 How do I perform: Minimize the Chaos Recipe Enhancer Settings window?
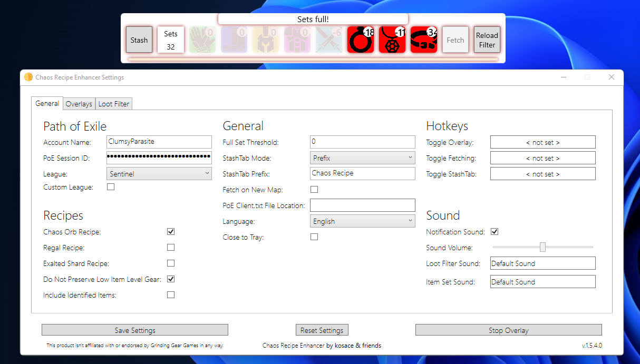[564, 77]
